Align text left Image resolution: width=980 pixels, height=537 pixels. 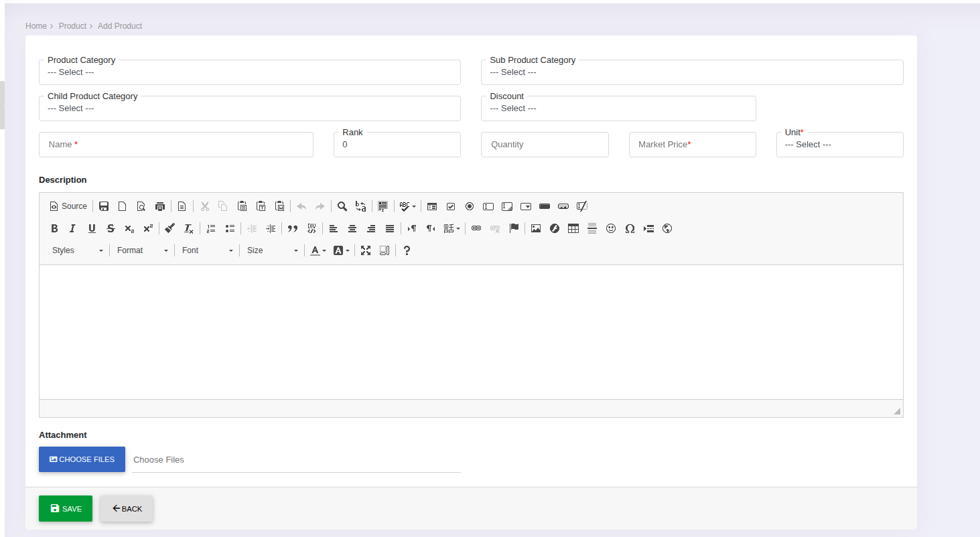334,228
